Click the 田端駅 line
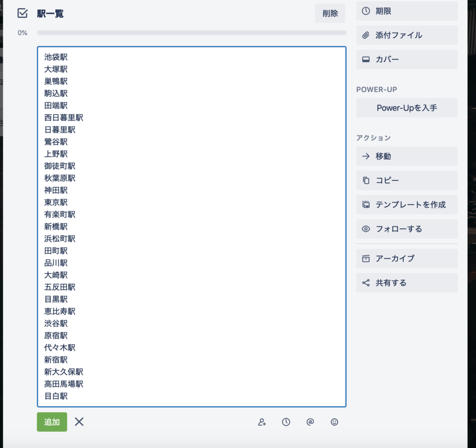 click(56, 106)
